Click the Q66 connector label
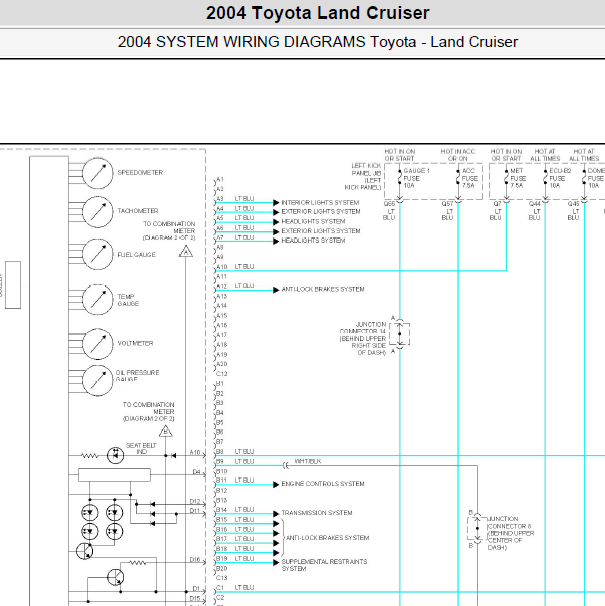 point(389,204)
